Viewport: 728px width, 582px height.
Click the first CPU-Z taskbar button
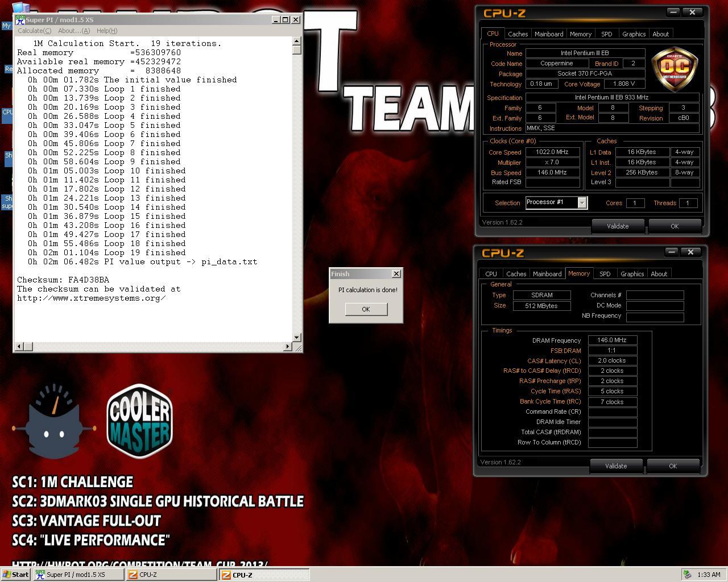pos(171,575)
